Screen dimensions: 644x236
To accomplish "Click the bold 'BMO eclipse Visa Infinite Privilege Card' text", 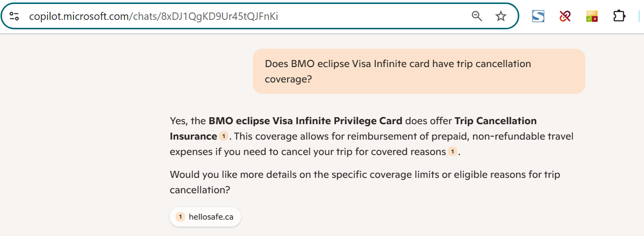I will click(x=306, y=121).
